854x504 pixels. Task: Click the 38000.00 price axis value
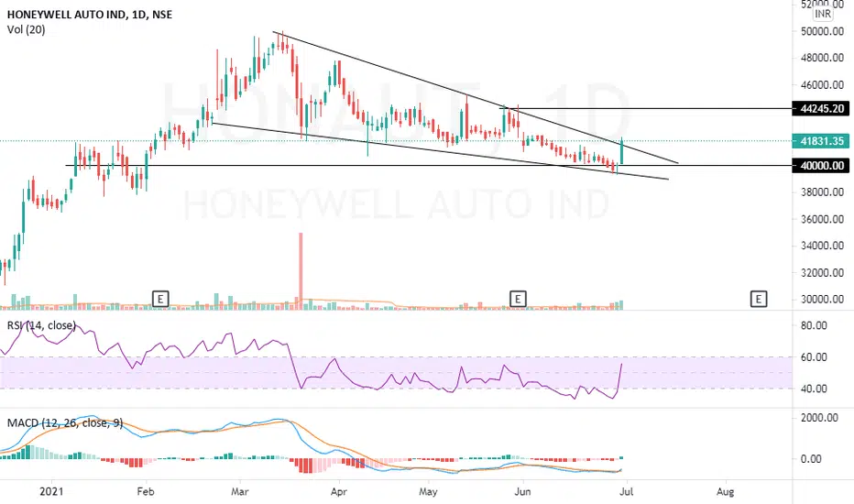click(822, 192)
